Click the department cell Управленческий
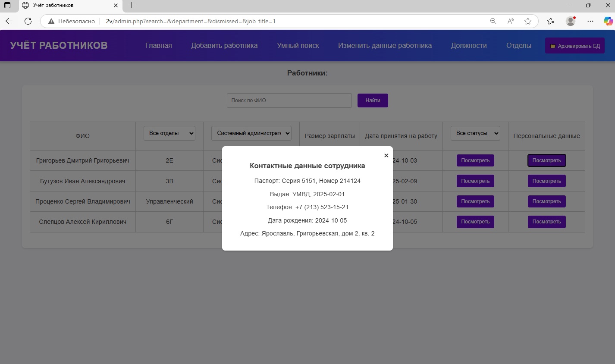 tap(169, 201)
